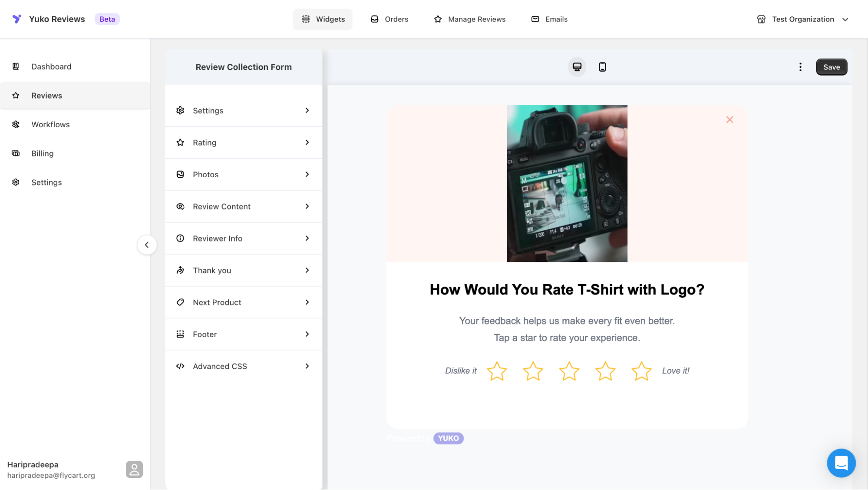
Task: Click the user avatar icon
Action: [x=134, y=469]
